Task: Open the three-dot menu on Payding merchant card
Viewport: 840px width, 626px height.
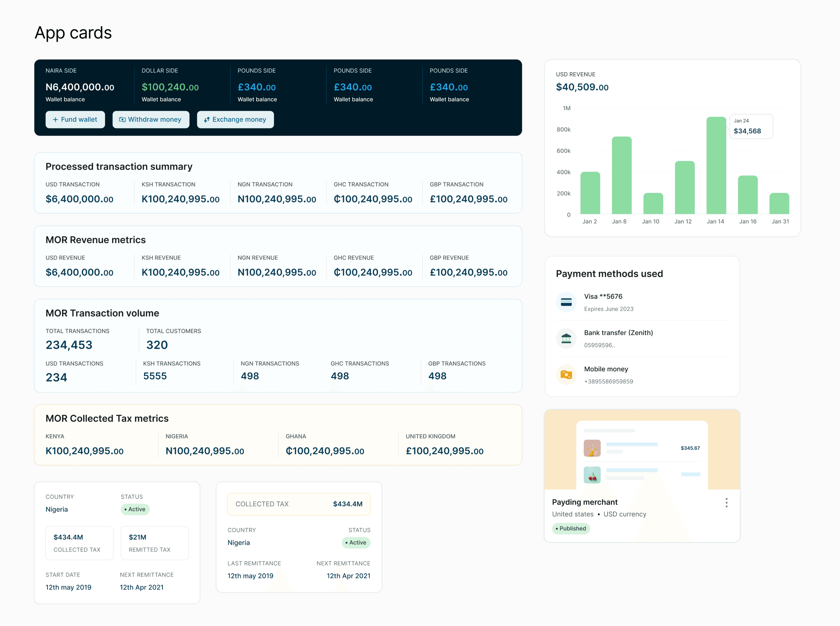Action: (x=726, y=502)
